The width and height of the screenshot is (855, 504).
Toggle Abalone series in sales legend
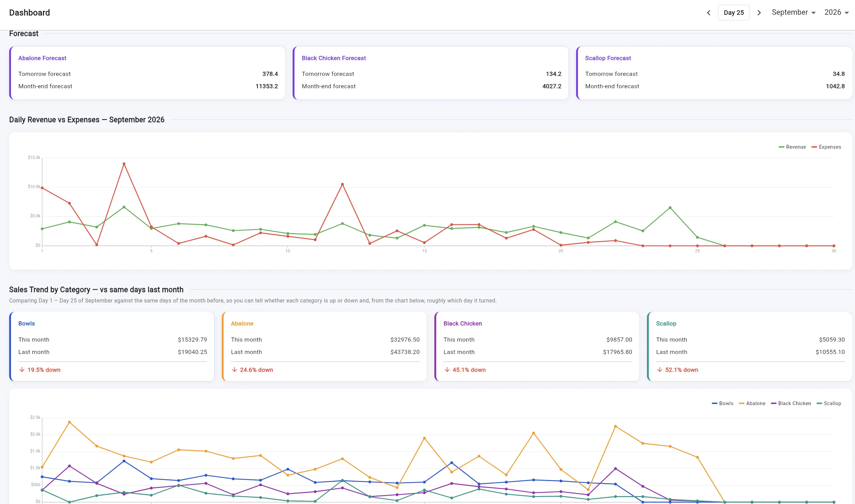(752, 403)
